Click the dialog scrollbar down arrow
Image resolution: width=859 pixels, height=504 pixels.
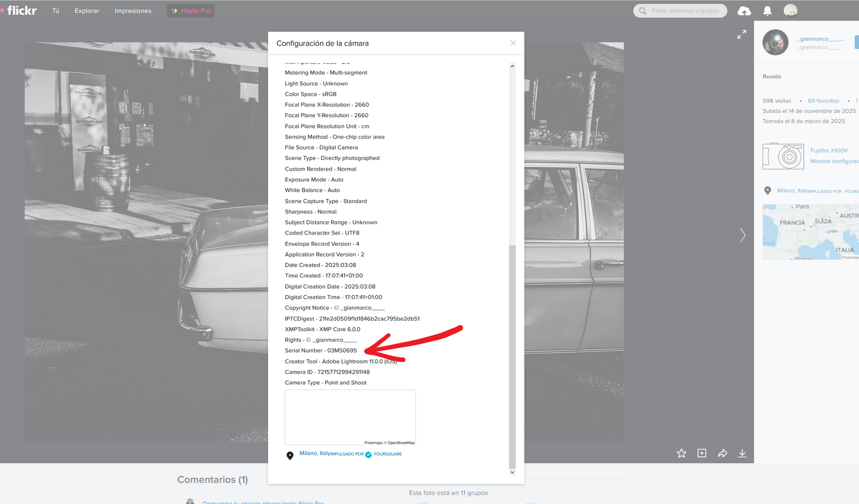[512, 472]
